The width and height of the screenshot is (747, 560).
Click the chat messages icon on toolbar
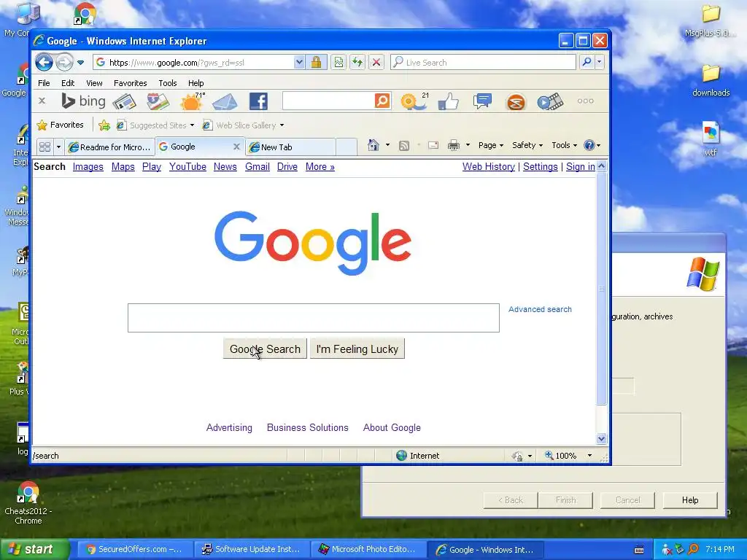(x=482, y=101)
